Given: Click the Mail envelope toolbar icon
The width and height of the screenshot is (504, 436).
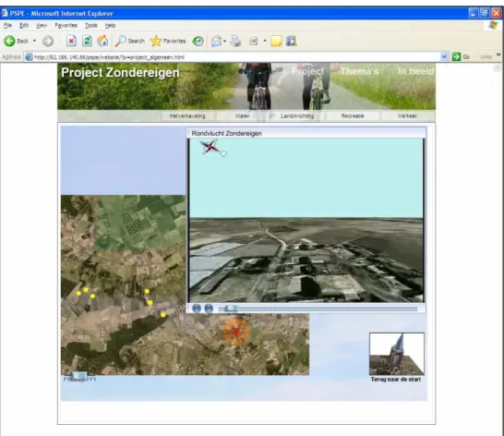Looking at the screenshot, I should (x=216, y=41).
